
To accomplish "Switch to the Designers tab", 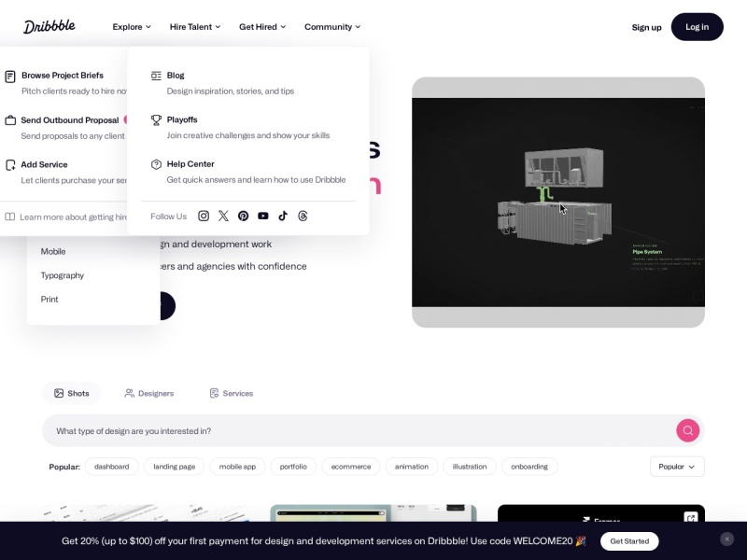I will [x=149, y=393].
